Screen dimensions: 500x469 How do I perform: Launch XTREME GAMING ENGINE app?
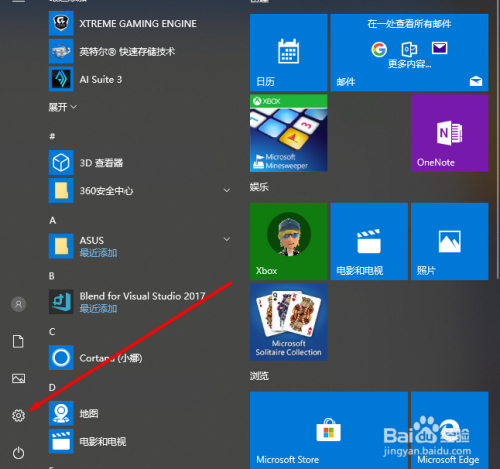click(x=140, y=23)
